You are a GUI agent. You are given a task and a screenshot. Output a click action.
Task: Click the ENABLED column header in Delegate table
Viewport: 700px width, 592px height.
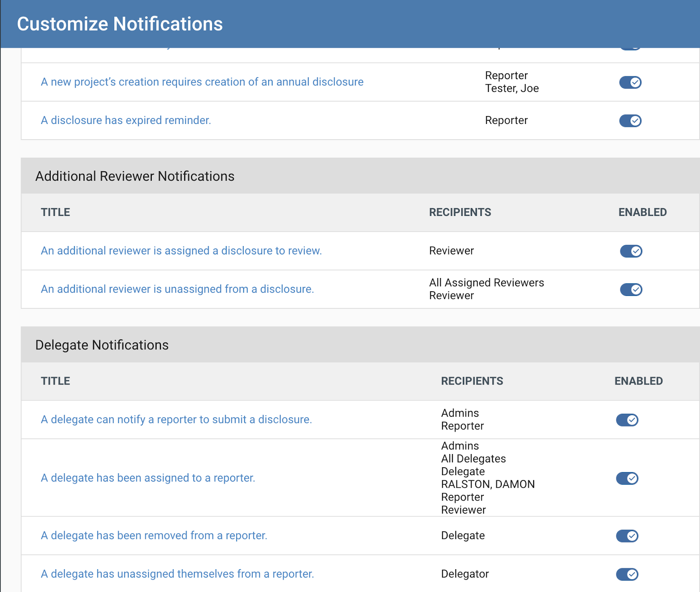coord(638,381)
